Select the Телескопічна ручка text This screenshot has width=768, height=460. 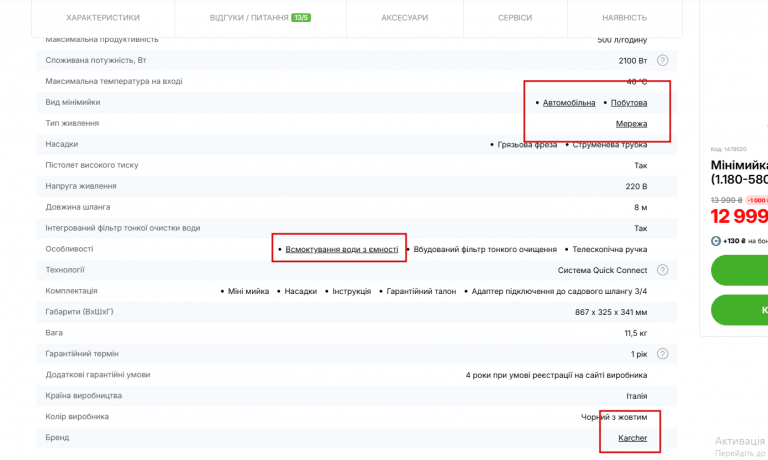coord(609,249)
